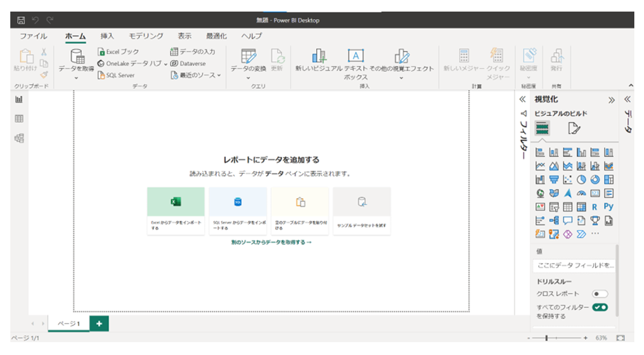
Task: Open the ファイル menu
Action: coord(33,36)
